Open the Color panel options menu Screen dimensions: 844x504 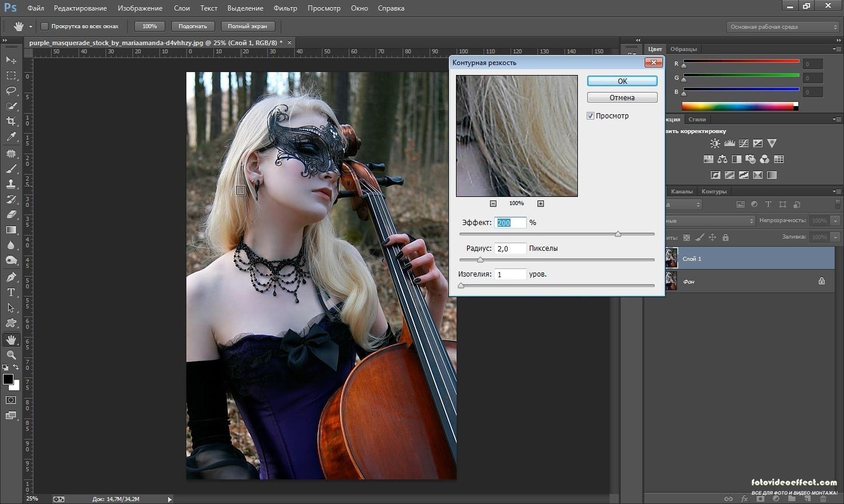click(x=836, y=49)
